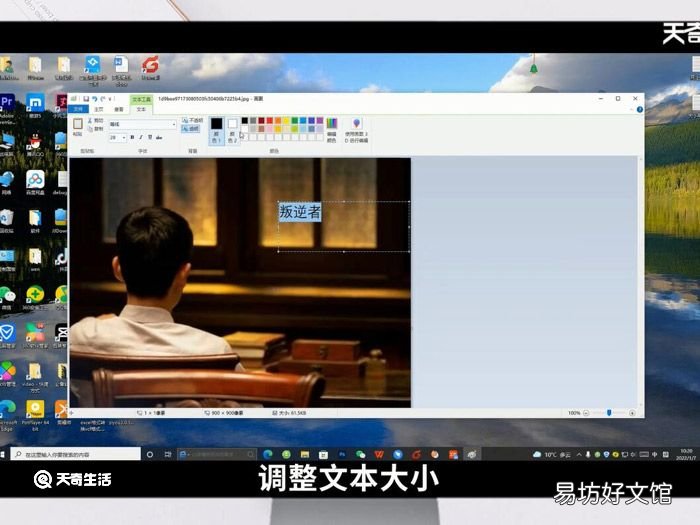The width and height of the screenshot is (700, 525).
Task: Select the Color 2 background box
Action: click(232, 131)
